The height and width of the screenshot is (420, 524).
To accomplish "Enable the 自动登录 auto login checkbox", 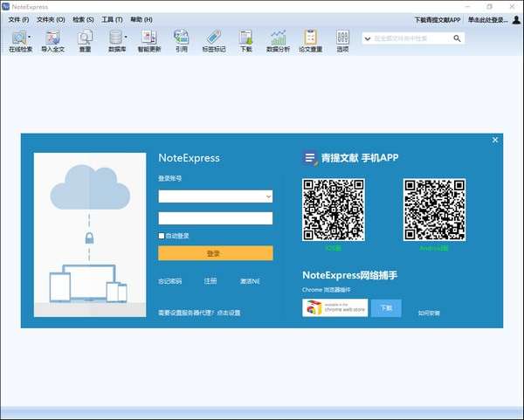I will pyautogui.click(x=162, y=236).
